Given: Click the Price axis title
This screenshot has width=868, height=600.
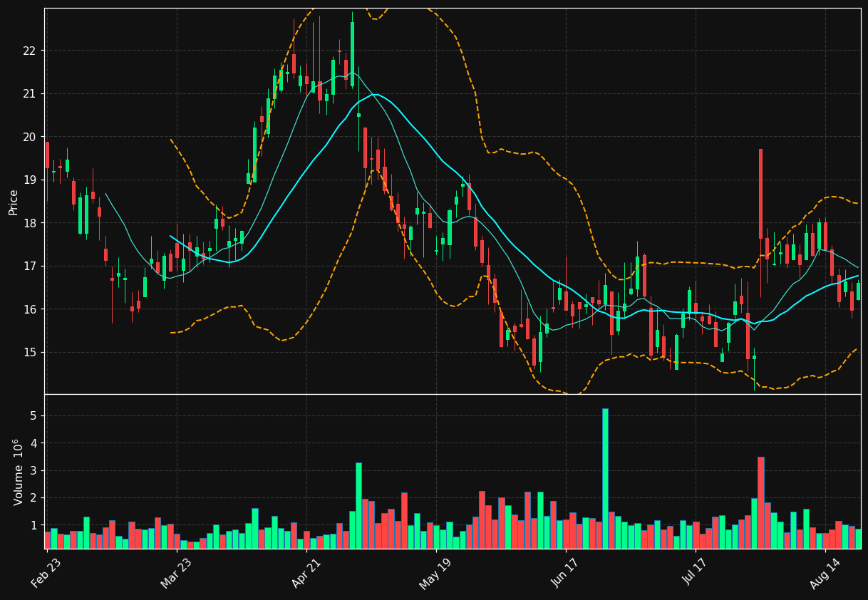Looking at the screenshot, I should click(14, 202).
